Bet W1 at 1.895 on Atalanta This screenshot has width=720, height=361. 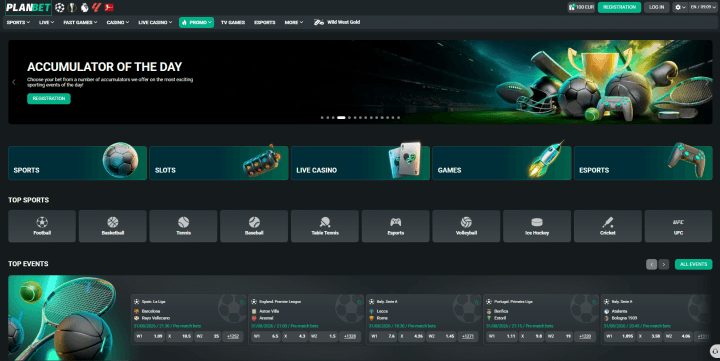pos(620,336)
